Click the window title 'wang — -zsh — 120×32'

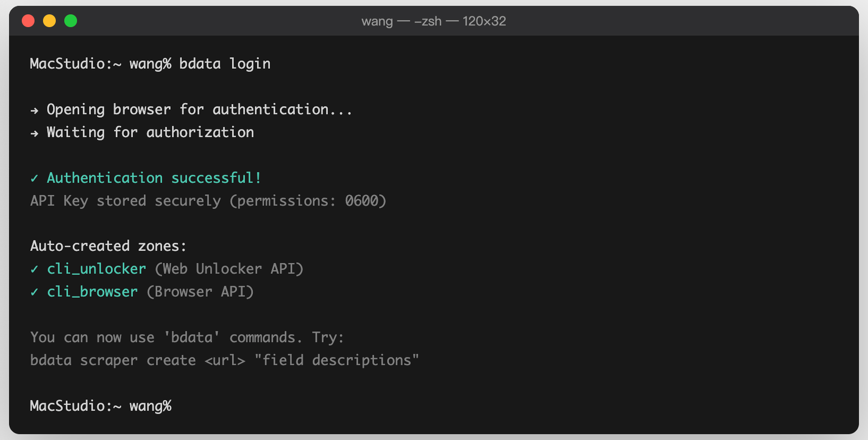click(433, 21)
